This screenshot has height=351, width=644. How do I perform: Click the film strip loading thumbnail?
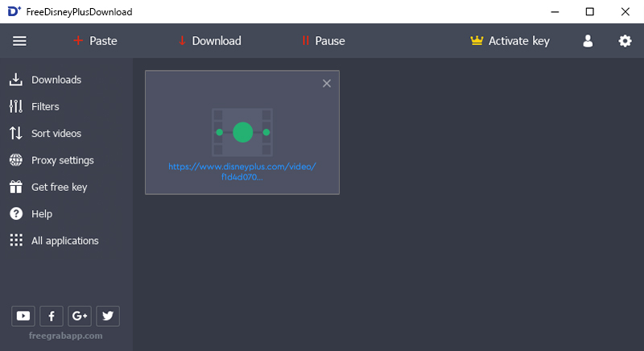pos(242,132)
